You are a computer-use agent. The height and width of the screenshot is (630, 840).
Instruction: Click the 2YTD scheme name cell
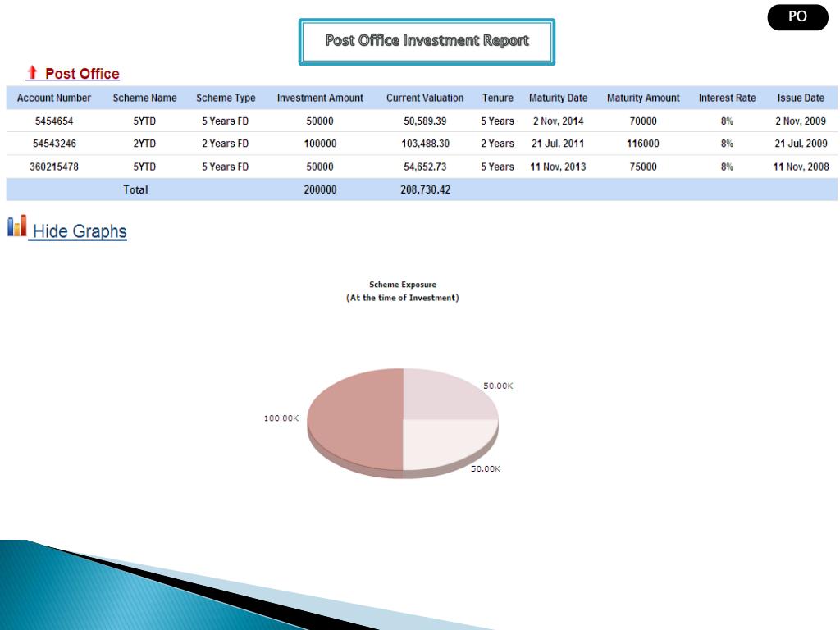point(144,144)
